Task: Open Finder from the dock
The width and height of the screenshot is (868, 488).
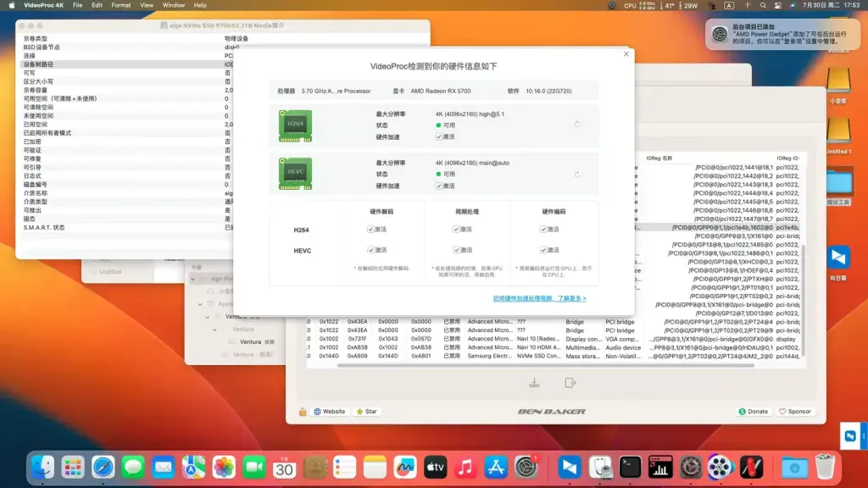Action: coord(42,468)
